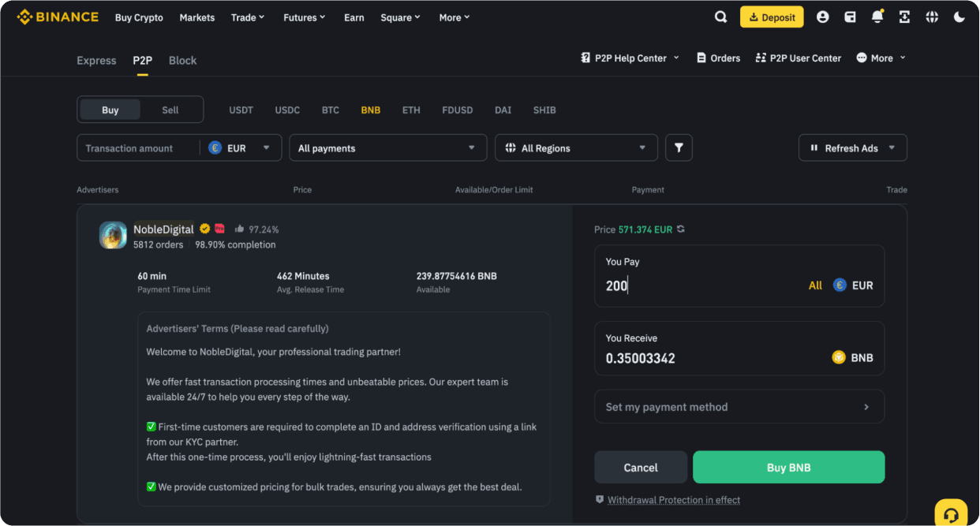Open the P2P User Center link
The height and width of the screenshot is (526, 980).
[x=806, y=58]
